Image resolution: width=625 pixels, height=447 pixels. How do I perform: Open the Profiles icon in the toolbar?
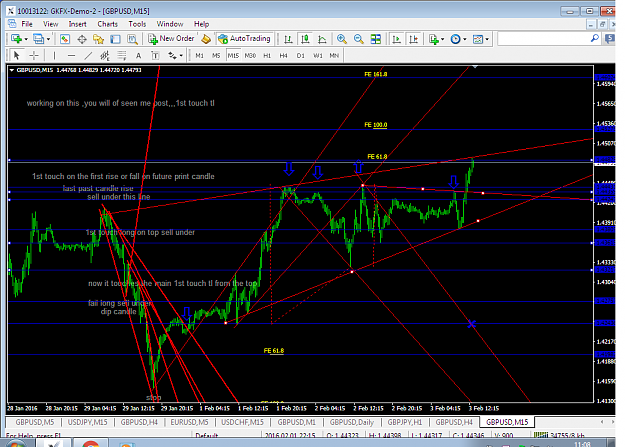(38, 39)
